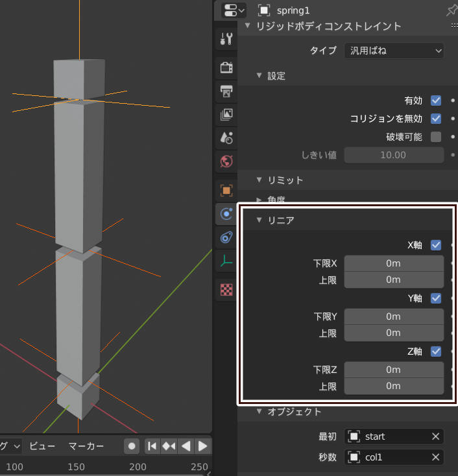
Task: Open the timeline ビュー menu
Action: pyautogui.click(x=42, y=446)
